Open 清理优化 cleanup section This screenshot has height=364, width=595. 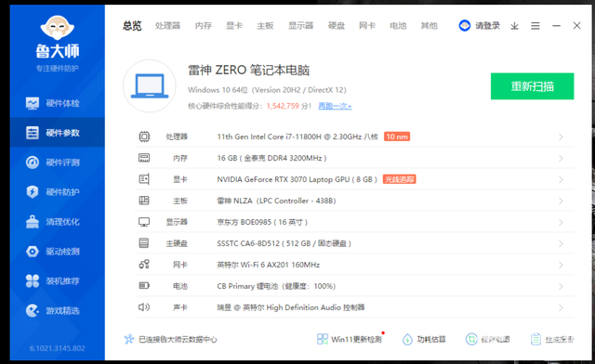coord(57,221)
